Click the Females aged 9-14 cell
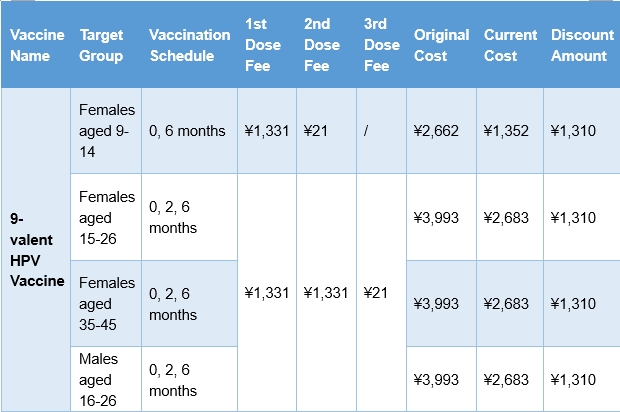620x412 pixels. point(106,132)
